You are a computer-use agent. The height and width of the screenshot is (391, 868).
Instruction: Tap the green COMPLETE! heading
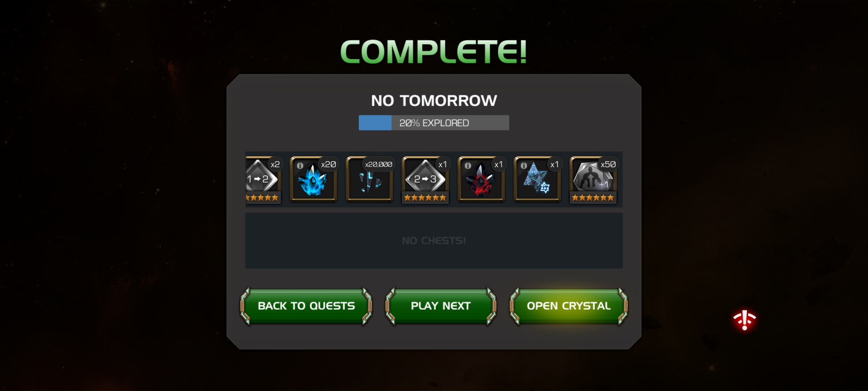click(433, 51)
